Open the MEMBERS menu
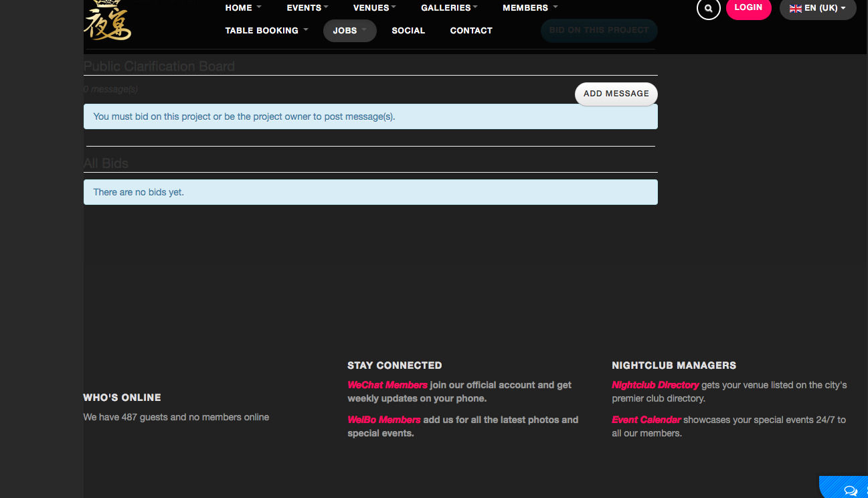The image size is (868, 498). (x=530, y=8)
